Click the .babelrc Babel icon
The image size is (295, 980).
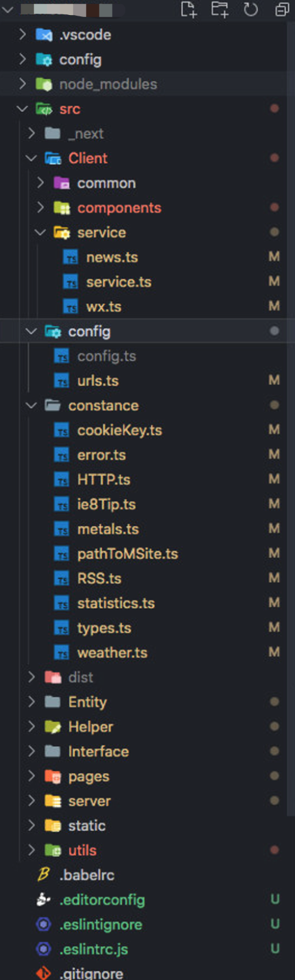click(x=44, y=875)
